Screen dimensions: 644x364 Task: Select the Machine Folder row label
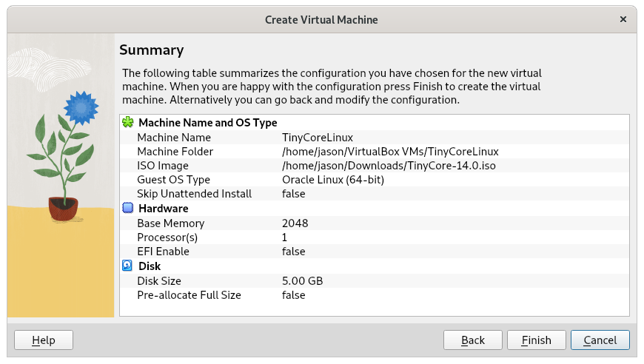[x=175, y=152]
